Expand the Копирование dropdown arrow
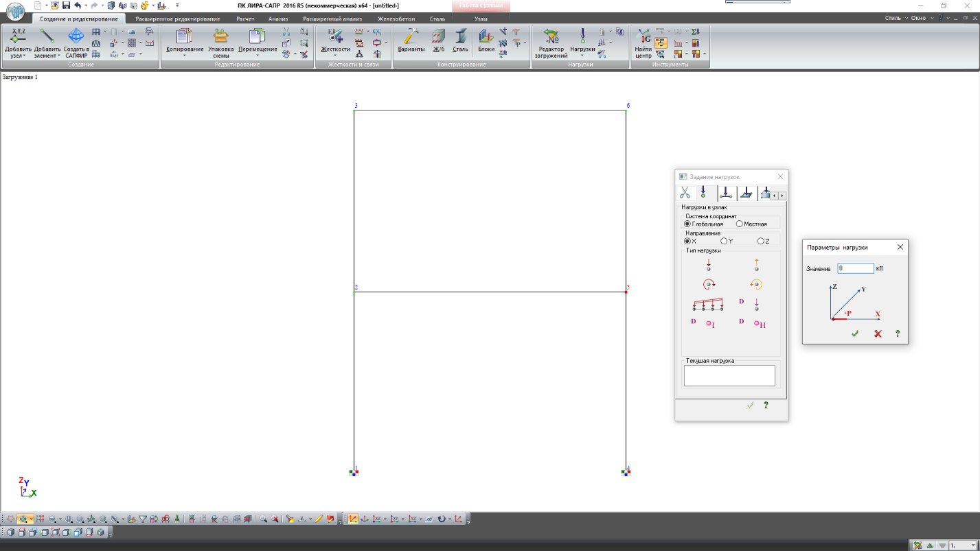The width and height of the screenshot is (980, 551). point(185,56)
